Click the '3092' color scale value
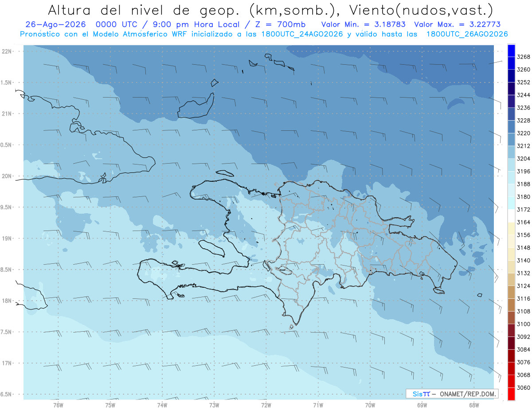This screenshot has height=411, width=532. tap(524, 337)
